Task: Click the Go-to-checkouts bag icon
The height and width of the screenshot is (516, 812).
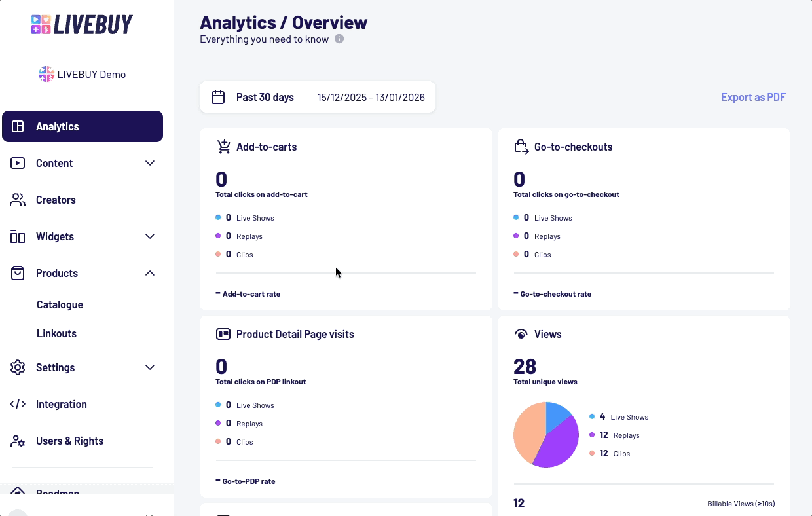Action: pos(521,146)
